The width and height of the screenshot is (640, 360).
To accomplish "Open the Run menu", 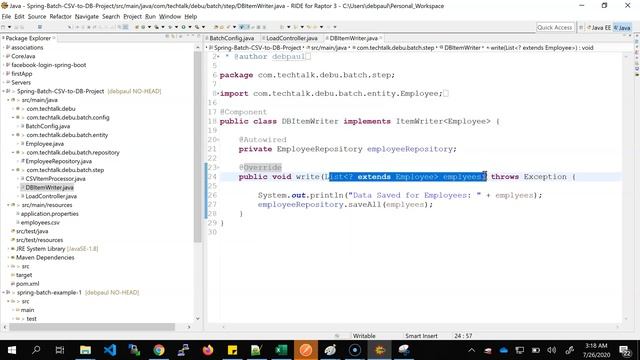I will point(150,16).
